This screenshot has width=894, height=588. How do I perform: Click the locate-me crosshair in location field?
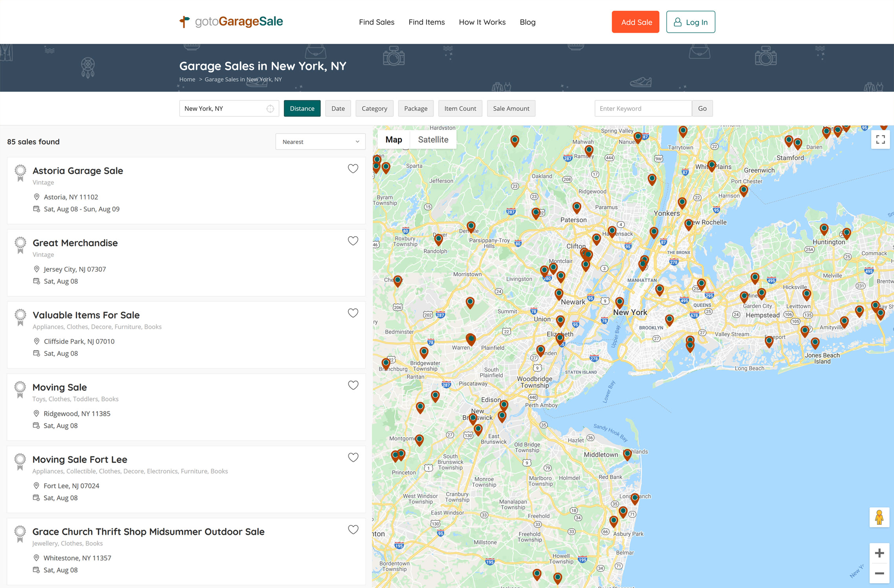click(270, 109)
